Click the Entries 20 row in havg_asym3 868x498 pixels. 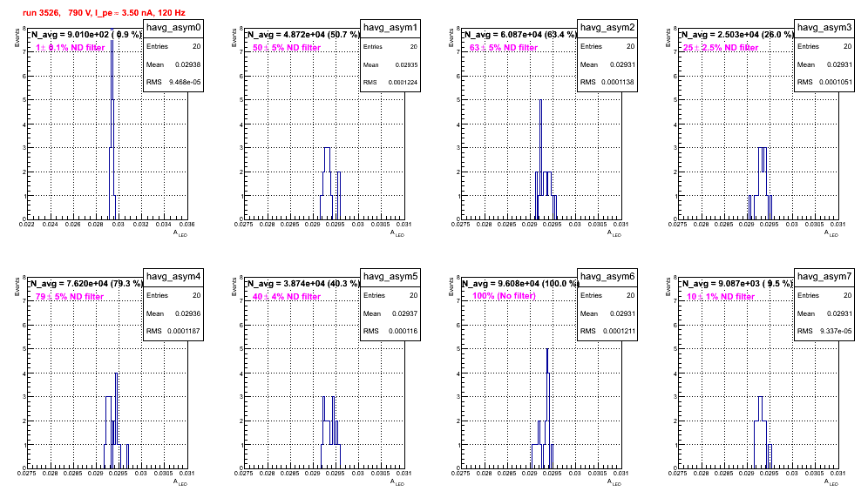click(824, 46)
